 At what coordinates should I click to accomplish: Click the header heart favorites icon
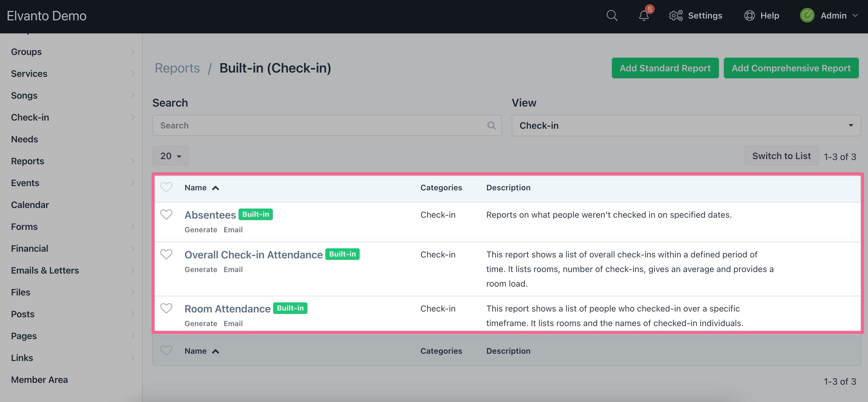[166, 187]
